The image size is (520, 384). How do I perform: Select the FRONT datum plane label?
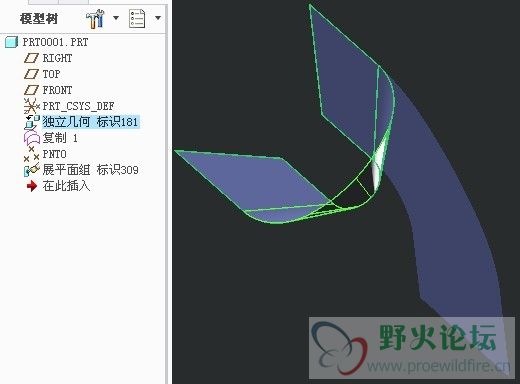pyautogui.click(x=57, y=90)
